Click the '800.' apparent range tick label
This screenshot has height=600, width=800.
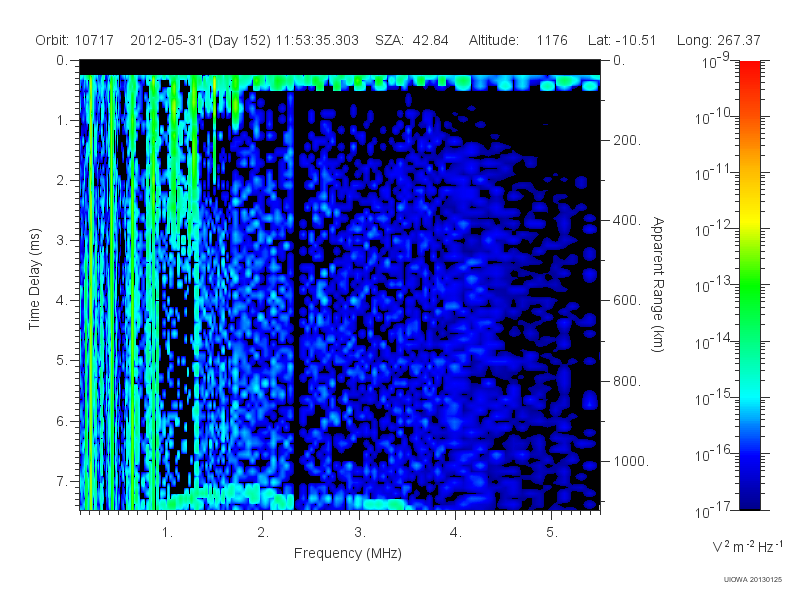627,381
